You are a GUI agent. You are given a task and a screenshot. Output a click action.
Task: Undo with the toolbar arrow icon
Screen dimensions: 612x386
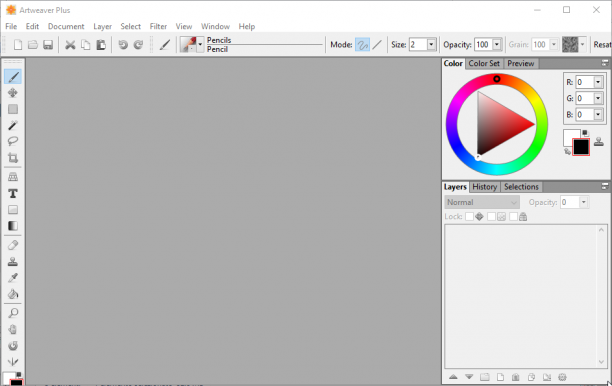(x=123, y=45)
